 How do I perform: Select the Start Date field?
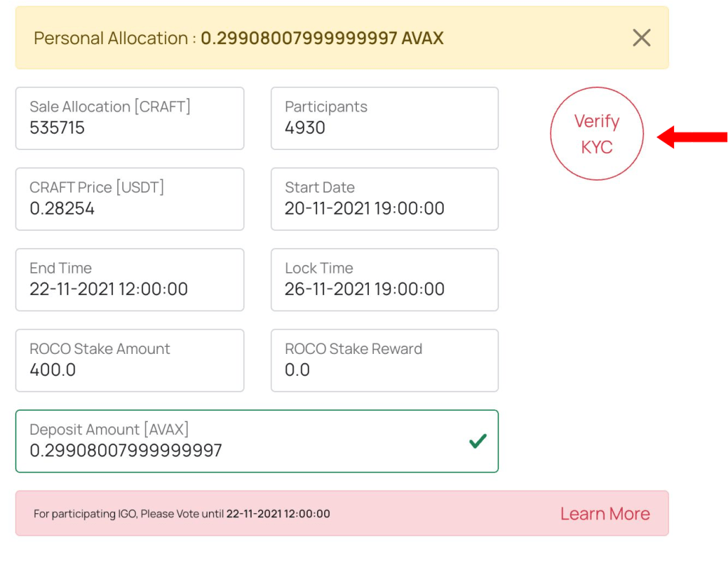[x=384, y=199]
